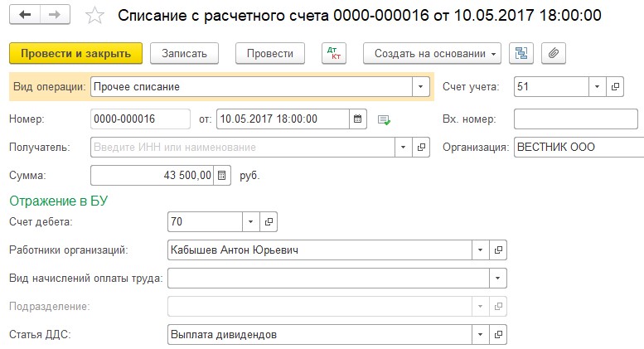This screenshot has width=644, height=349.
Task: Expand the Счет дебета dropdown list
Action: point(251,221)
